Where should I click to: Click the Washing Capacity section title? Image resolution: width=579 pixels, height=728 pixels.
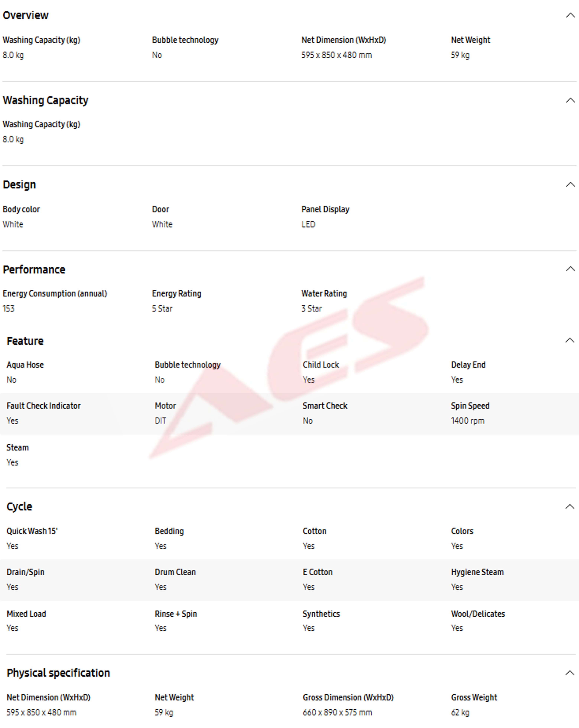coord(45,100)
